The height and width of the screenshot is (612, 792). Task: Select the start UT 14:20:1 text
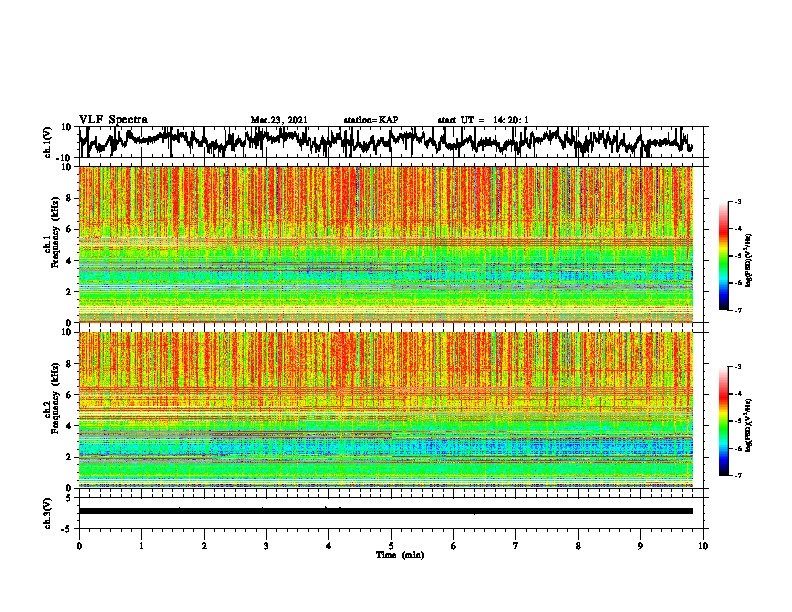tap(483, 120)
